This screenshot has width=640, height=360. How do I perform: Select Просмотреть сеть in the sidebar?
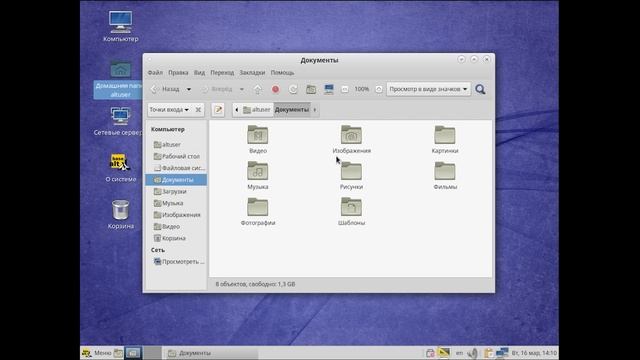tap(176, 262)
